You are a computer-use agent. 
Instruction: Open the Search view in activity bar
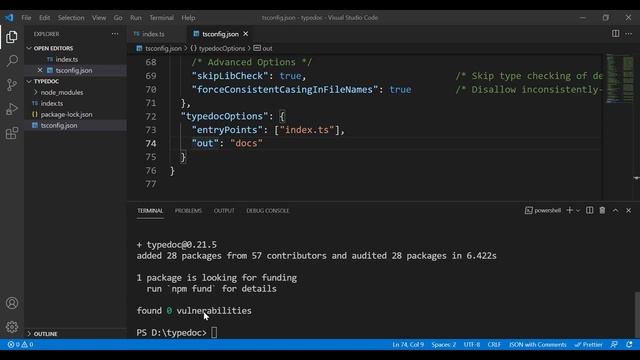[12, 61]
